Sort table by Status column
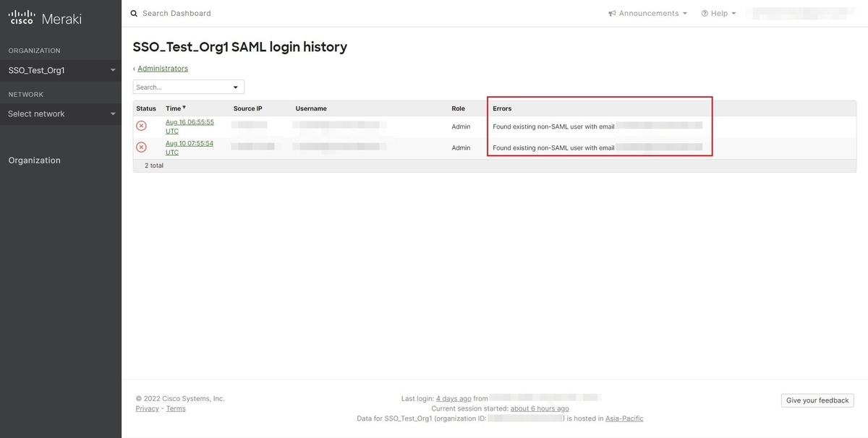868x438 pixels. [146, 108]
